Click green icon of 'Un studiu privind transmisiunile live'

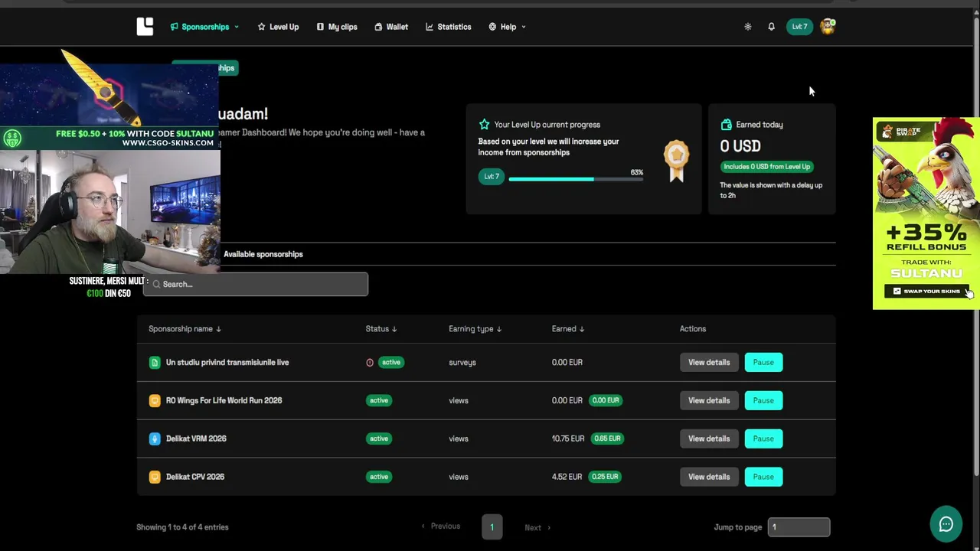pos(155,362)
